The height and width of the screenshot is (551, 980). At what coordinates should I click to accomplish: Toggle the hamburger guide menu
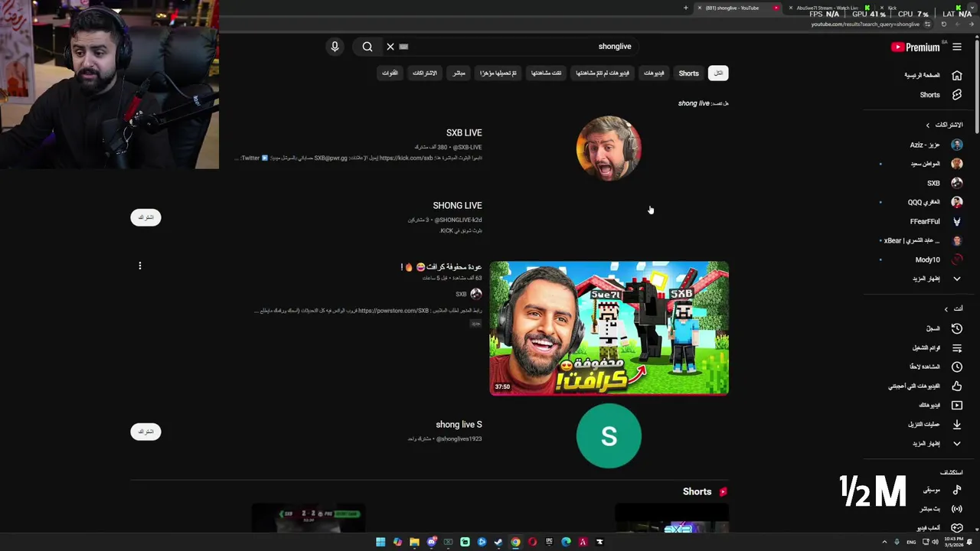[957, 47]
